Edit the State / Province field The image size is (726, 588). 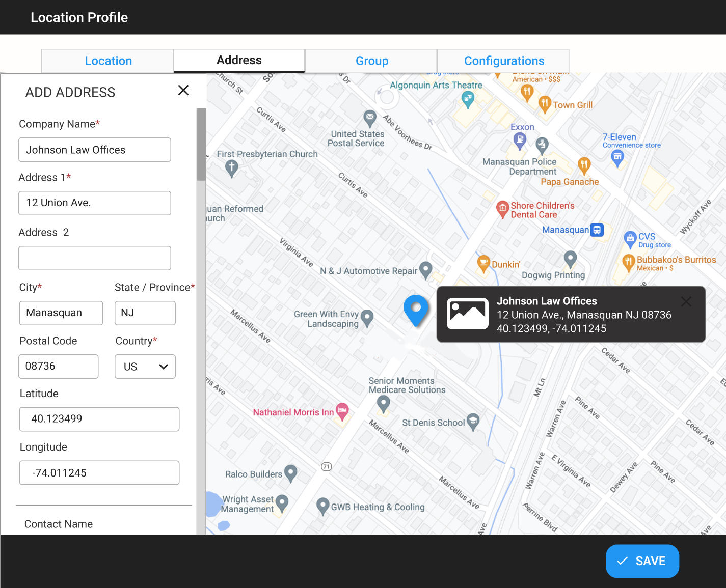click(x=145, y=313)
